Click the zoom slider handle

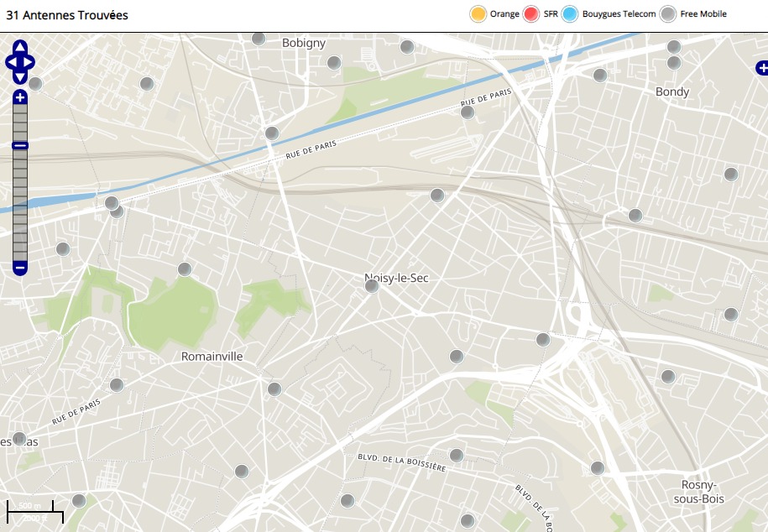[20, 146]
